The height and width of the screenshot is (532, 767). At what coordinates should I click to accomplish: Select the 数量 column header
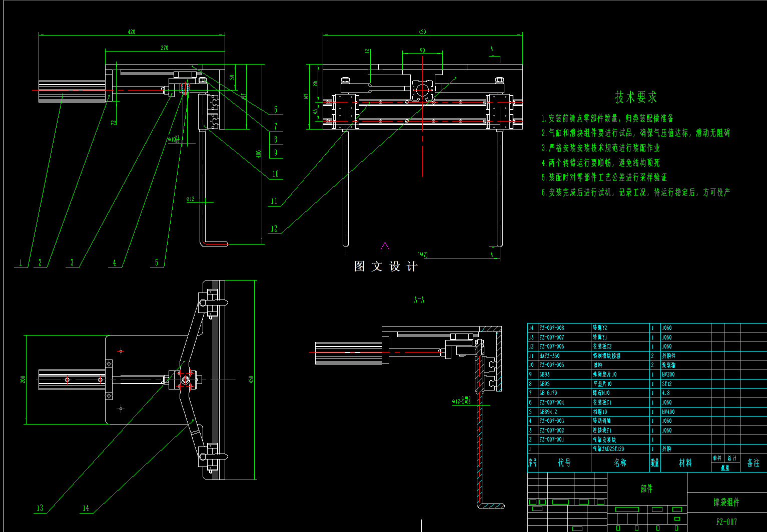coord(655,463)
